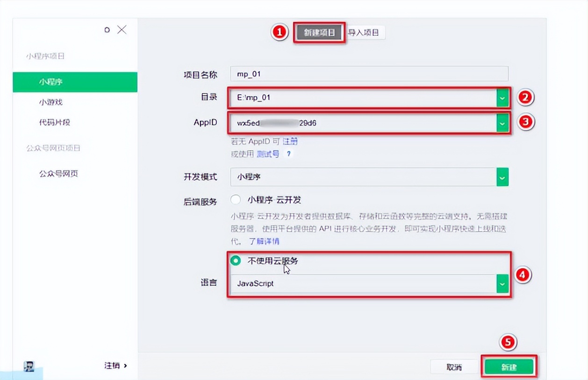
Task: Expand the AppID dropdown
Action: point(502,123)
